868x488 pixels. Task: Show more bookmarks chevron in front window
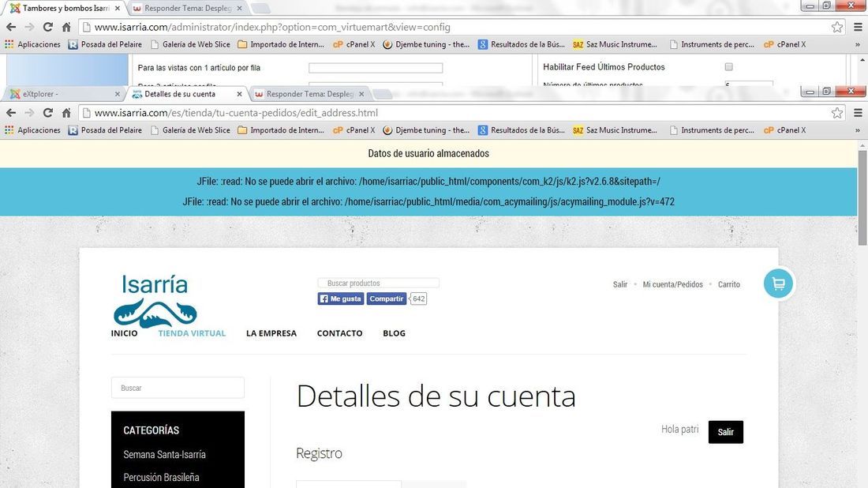tap(858, 130)
